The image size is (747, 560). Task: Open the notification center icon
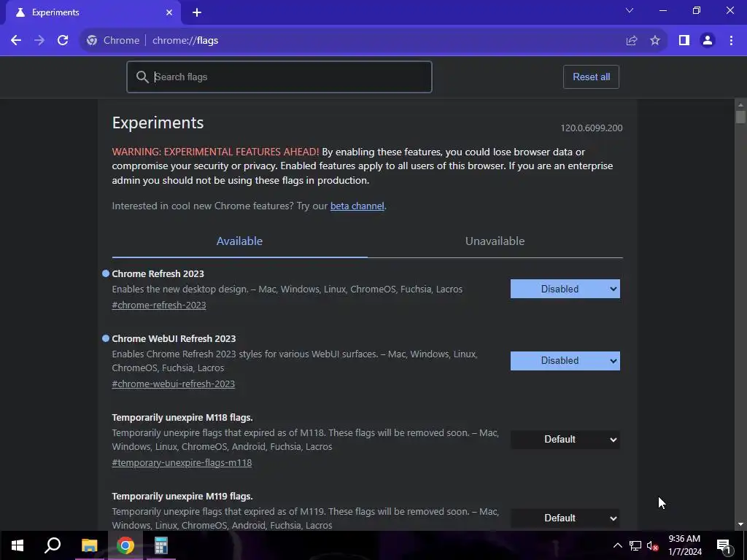724,545
